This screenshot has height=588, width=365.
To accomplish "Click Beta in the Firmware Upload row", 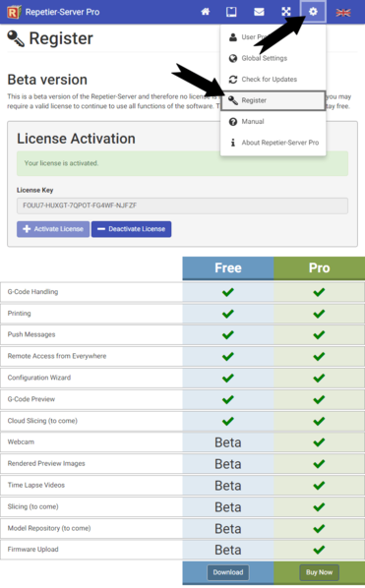I will pos(228,550).
